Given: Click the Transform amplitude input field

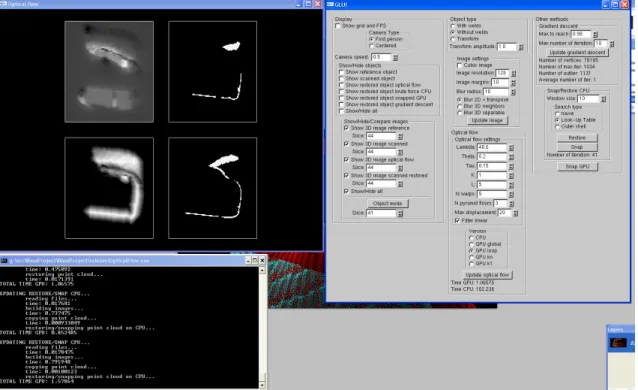Looking at the screenshot, I should point(506,47).
